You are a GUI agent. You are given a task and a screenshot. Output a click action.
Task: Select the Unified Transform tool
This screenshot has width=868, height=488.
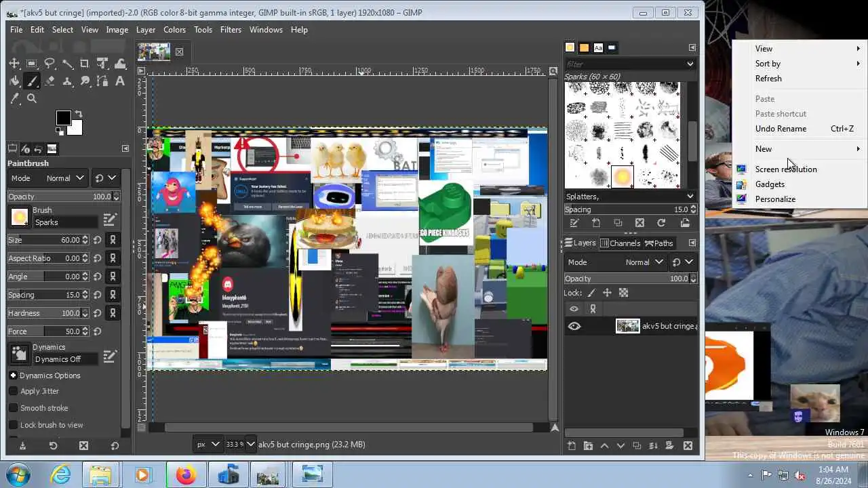click(x=102, y=64)
